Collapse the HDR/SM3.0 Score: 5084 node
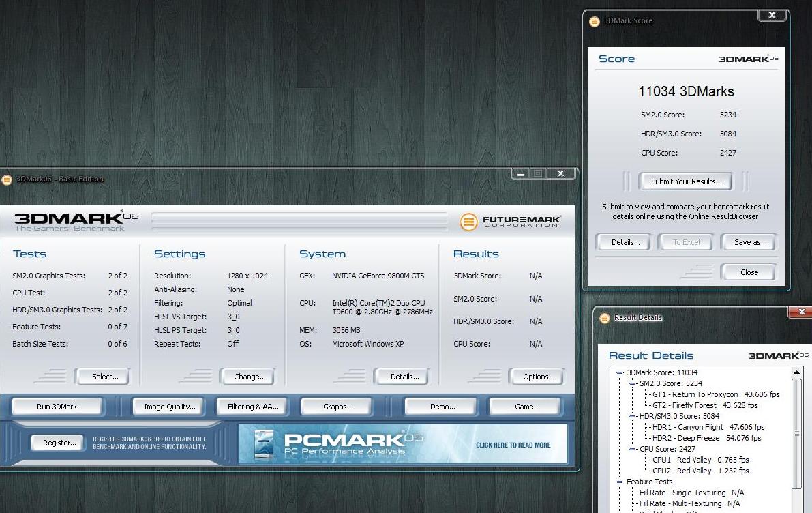 pos(632,416)
